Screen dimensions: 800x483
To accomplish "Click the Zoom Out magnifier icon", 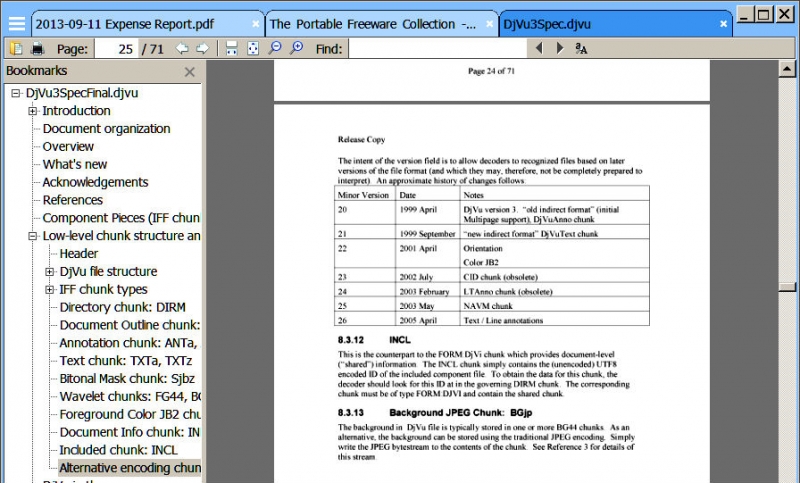I will pyautogui.click(x=276, y=48).
